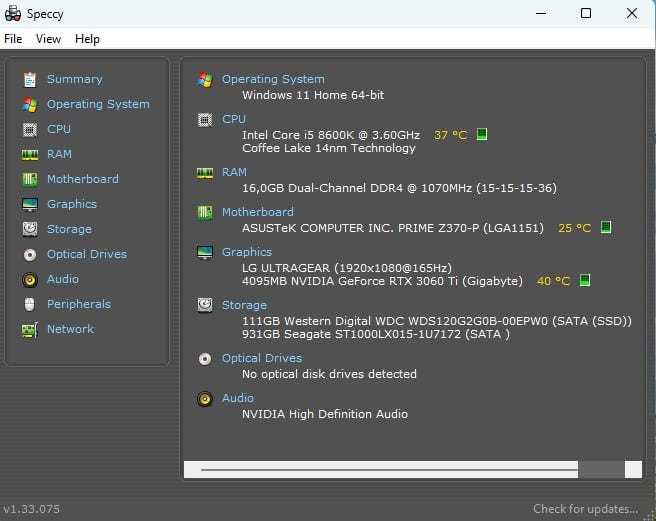656x521 pixels.
Task: Click the Windows 11 Home 64-bit text
Action: 313,95
